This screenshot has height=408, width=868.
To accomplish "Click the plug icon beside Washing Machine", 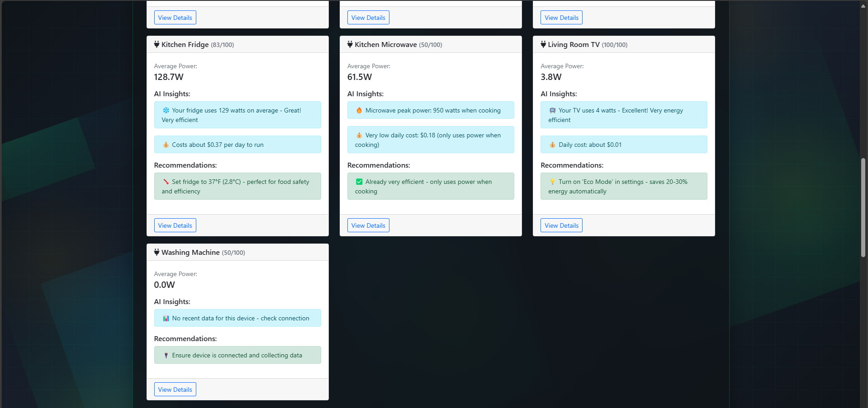I will tap(157, 252).
